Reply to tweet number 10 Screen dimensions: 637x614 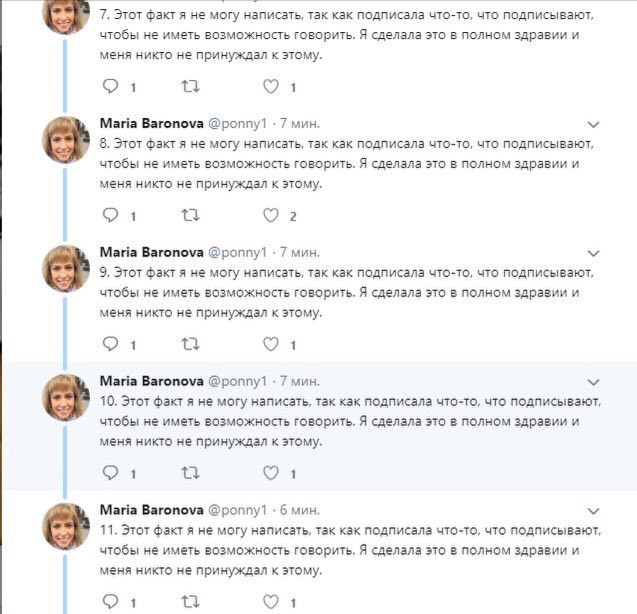point(110,473)
